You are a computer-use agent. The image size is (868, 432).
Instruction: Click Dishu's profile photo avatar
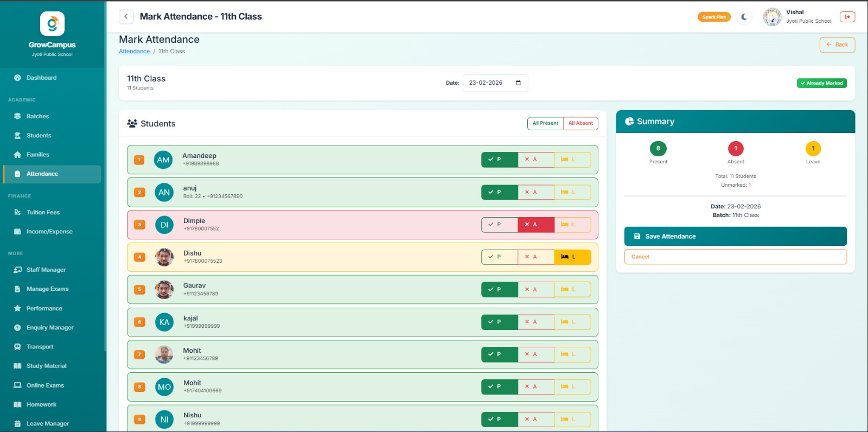coord(164,257)
